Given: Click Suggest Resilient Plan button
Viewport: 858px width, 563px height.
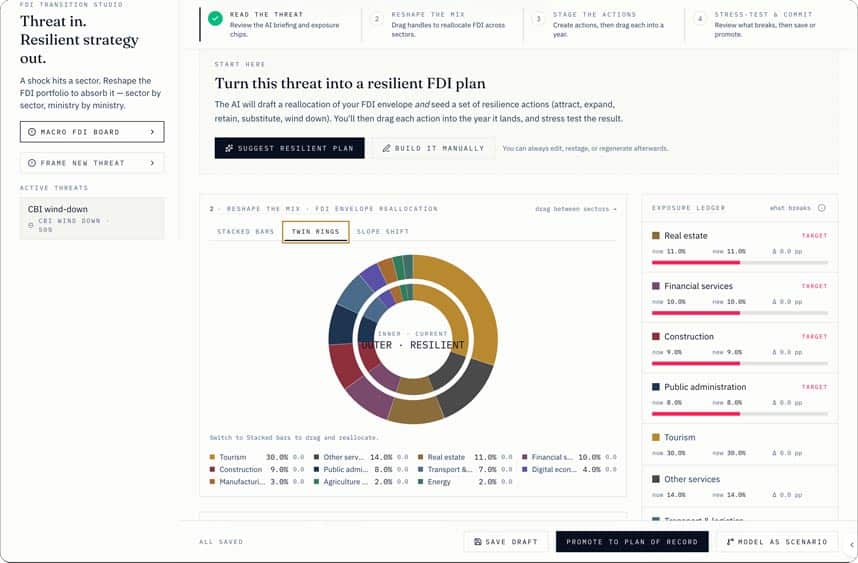Looking at the screenshot, I should tap(289, 148).
